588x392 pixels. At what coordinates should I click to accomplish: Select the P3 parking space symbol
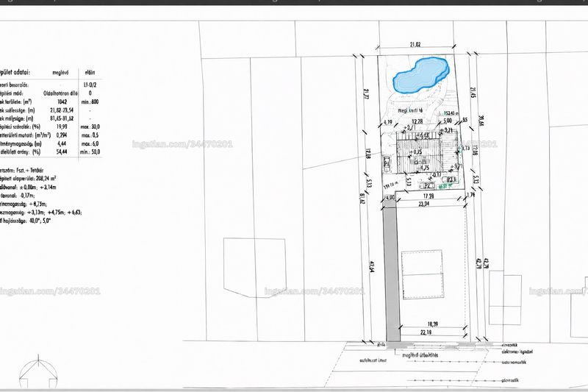450,179
